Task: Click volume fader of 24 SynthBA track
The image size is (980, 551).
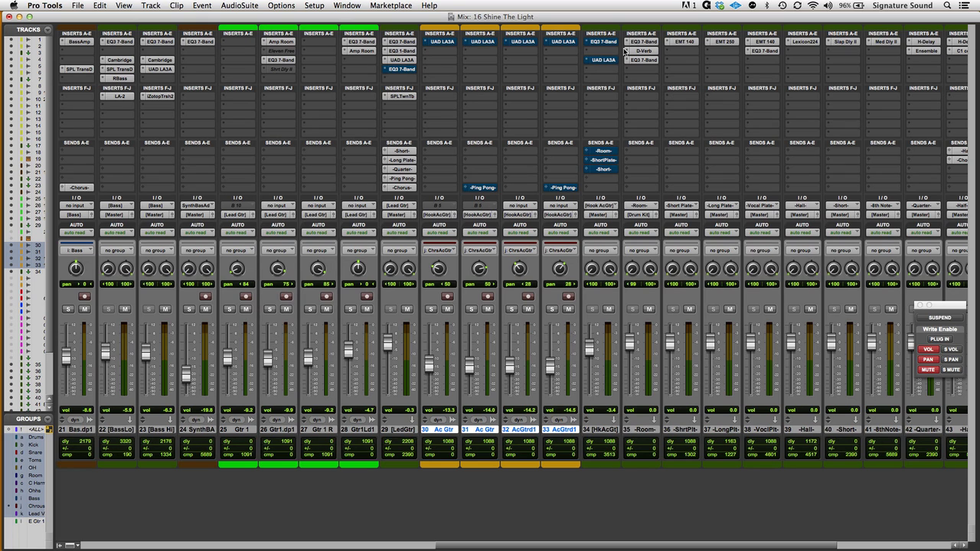Action: point(187,374)
